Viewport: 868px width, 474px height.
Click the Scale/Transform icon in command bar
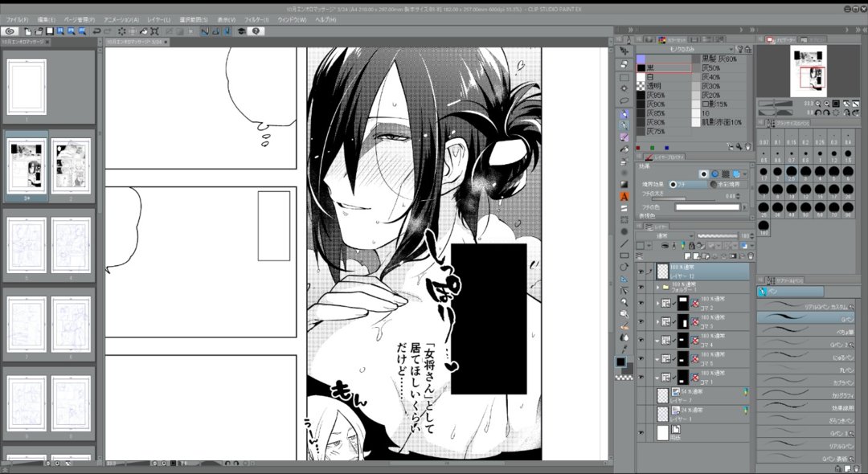coord(155,31)
